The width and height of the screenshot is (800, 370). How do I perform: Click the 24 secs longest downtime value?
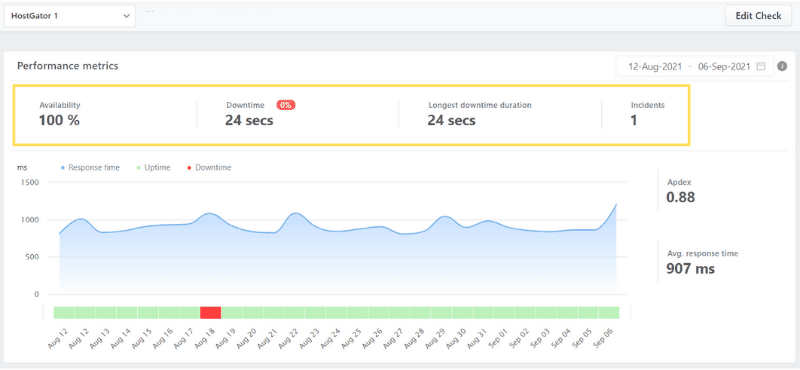(x=452, y=120)
